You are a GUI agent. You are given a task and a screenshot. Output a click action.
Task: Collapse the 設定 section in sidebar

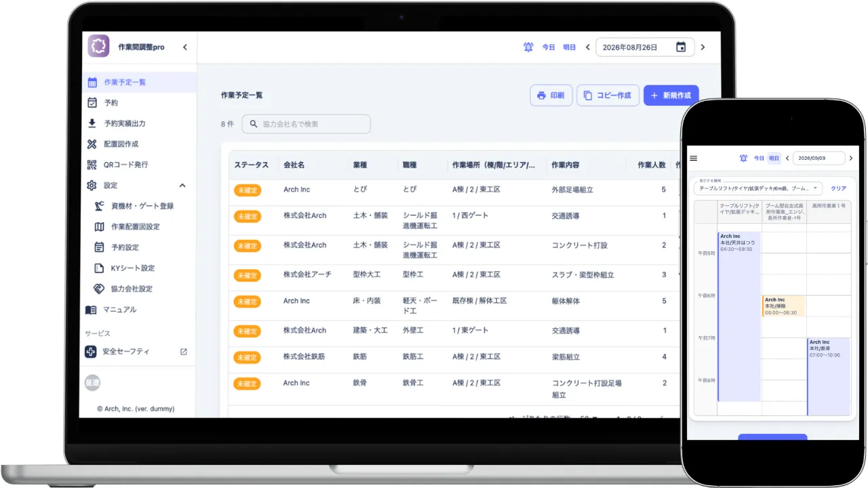182,186
